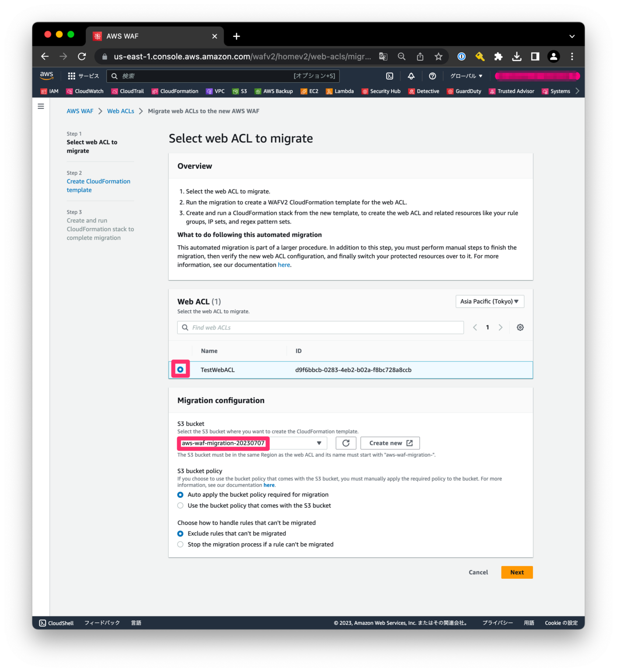Open CloudShell from the top navigation bar

(x=390, y=76)
